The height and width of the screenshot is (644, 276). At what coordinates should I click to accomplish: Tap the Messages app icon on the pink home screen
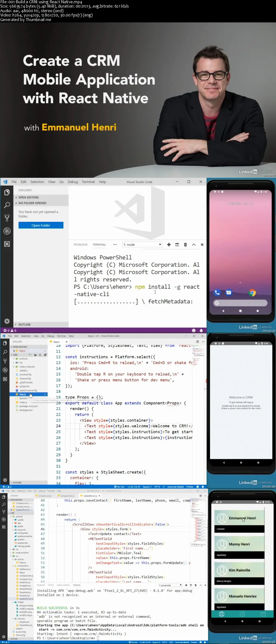click(229, 292)
